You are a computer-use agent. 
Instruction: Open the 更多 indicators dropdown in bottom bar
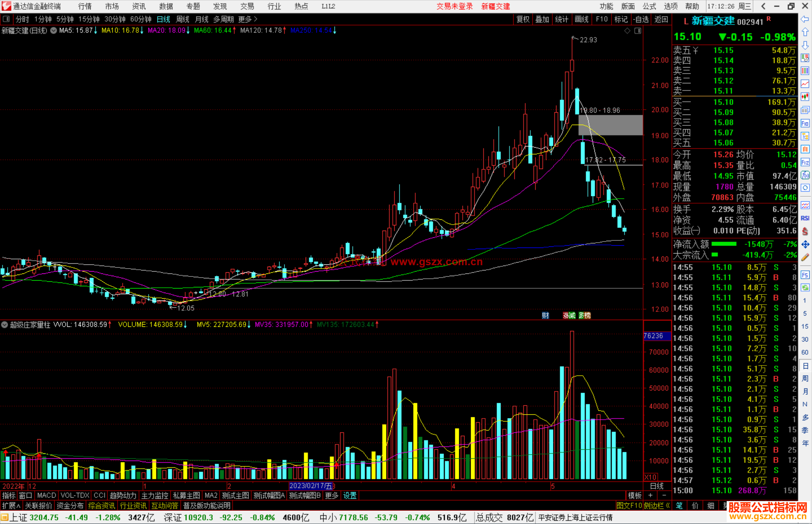pos(332,495)
